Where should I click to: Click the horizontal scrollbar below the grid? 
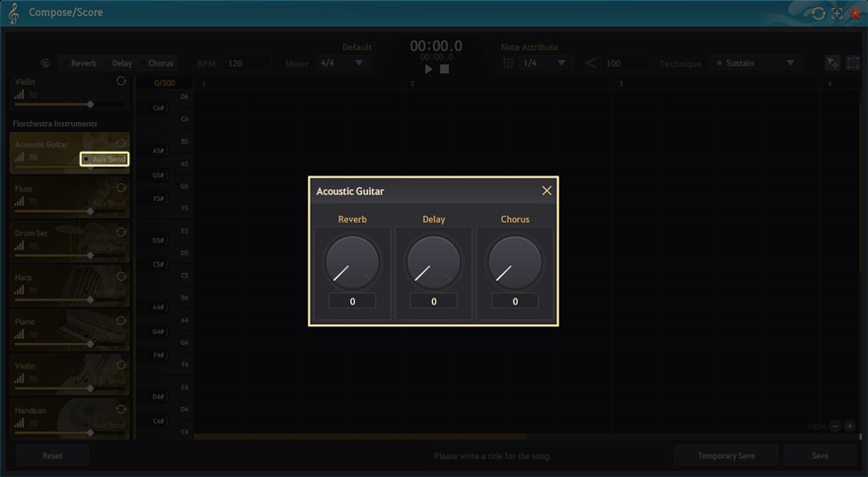360,436
